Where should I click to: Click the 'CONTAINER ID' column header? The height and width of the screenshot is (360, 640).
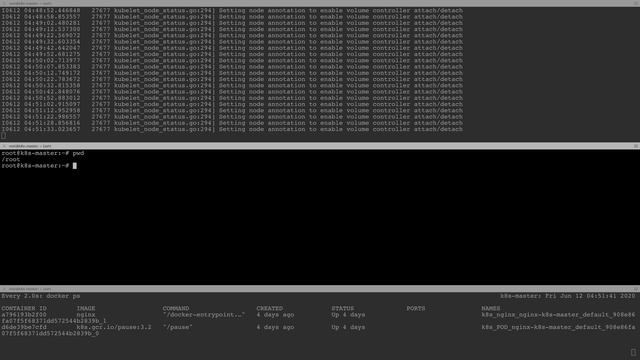(x=24, y=309)
